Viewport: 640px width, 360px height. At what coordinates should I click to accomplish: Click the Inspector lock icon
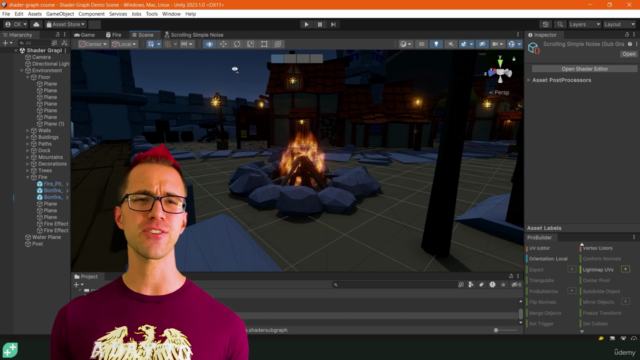click(627, 35)
